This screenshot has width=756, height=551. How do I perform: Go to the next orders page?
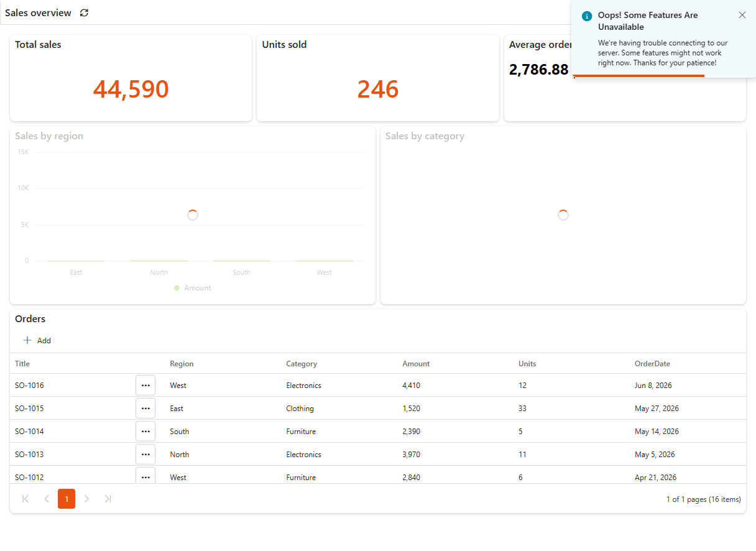point(87,499)
